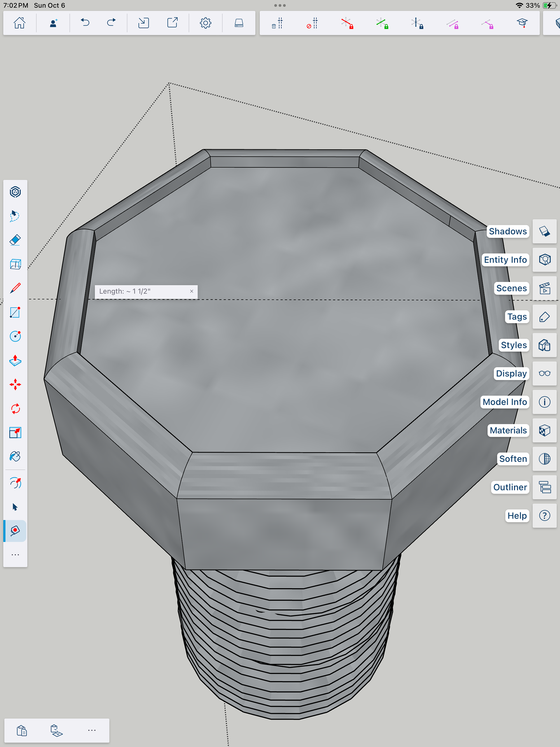This screenshot has width=560, height=747.
Task: Expand more tools in left toolbar
Action: click(15, 554)
